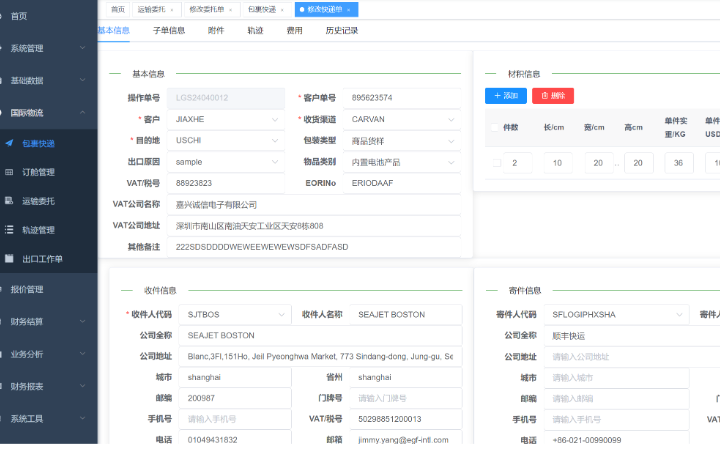
Task: Click the VAT公司地址 input field
Action: coord(314,226)
